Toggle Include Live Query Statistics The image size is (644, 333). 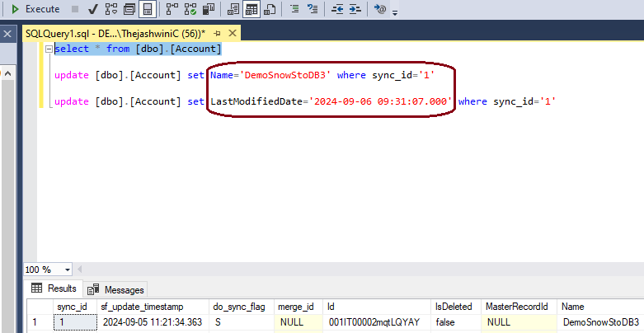point(190,9)
